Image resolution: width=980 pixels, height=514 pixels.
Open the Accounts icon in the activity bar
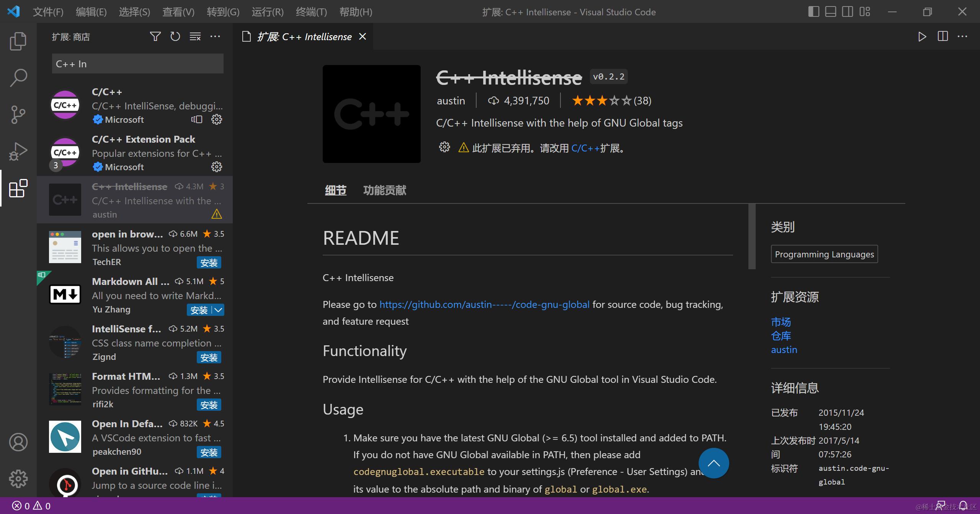[x=18, y=442]
